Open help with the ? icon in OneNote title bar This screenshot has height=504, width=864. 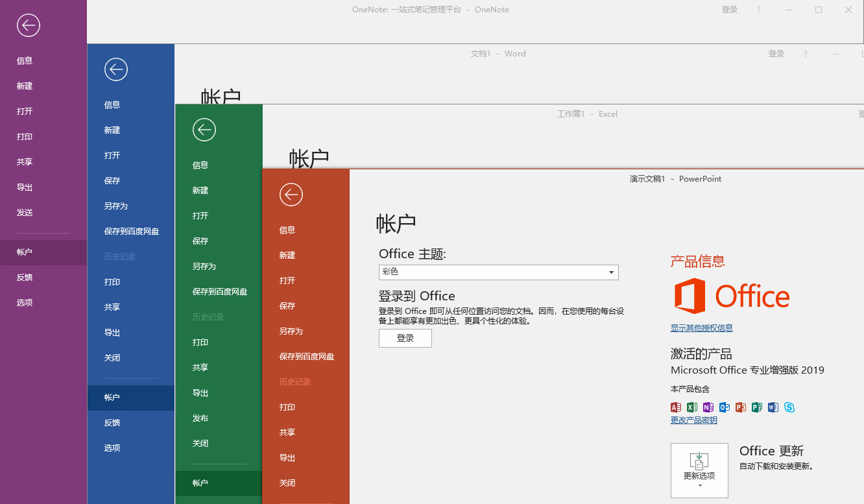759,10
